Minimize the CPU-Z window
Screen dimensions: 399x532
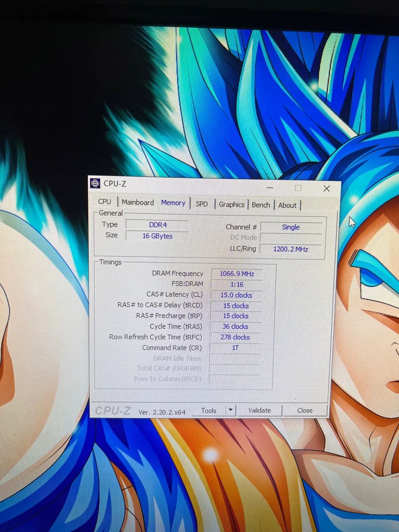270,188
